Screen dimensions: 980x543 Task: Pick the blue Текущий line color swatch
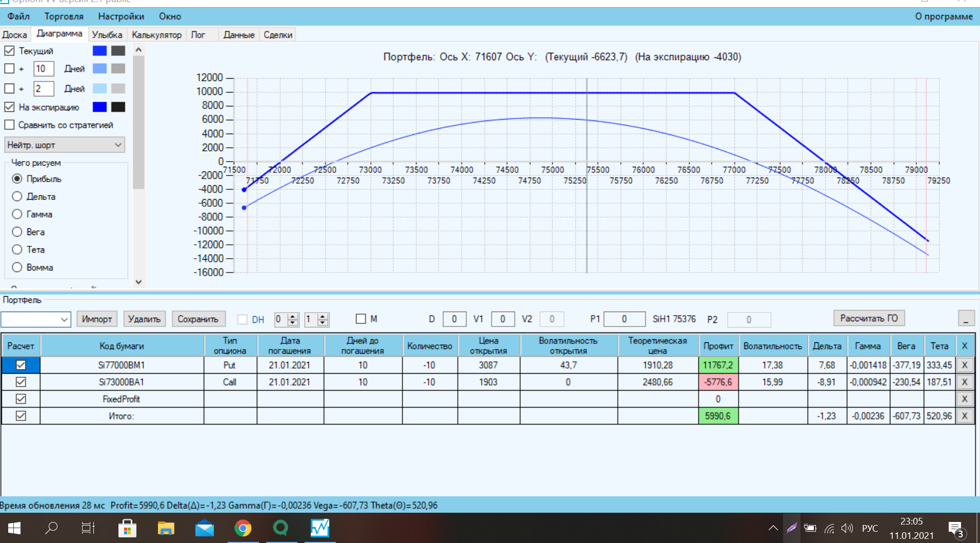tap(99, 51)
